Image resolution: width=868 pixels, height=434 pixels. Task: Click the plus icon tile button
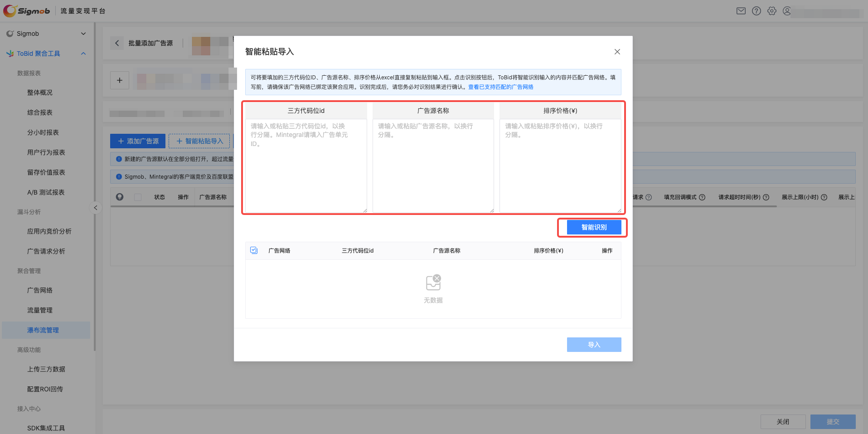point(120,80)
